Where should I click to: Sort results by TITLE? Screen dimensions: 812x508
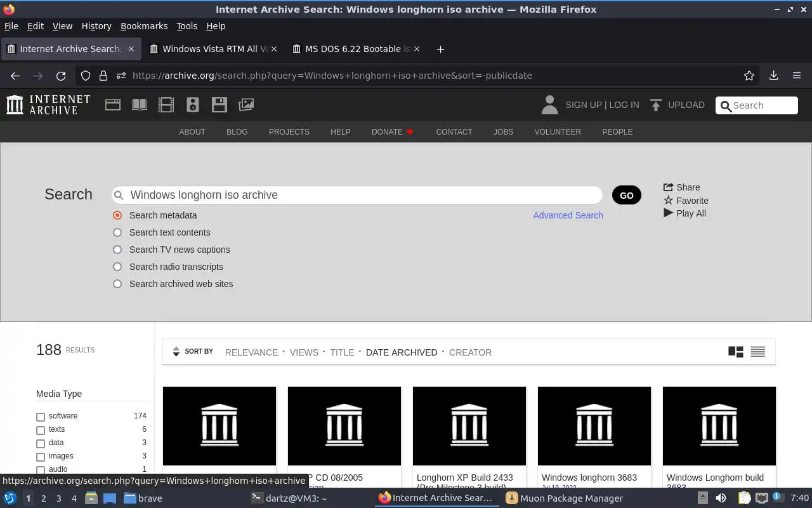(x=342, y=352)
